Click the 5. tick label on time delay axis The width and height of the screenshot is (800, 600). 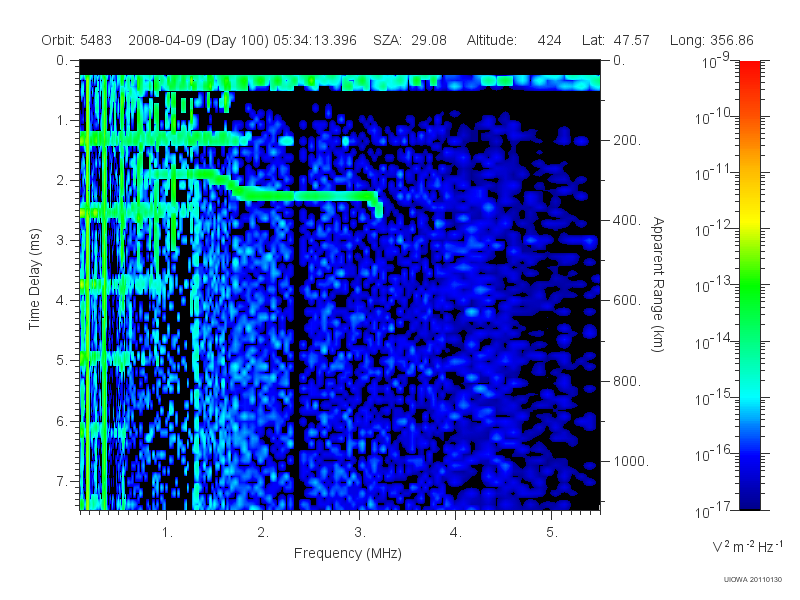[x=62, y=360]
